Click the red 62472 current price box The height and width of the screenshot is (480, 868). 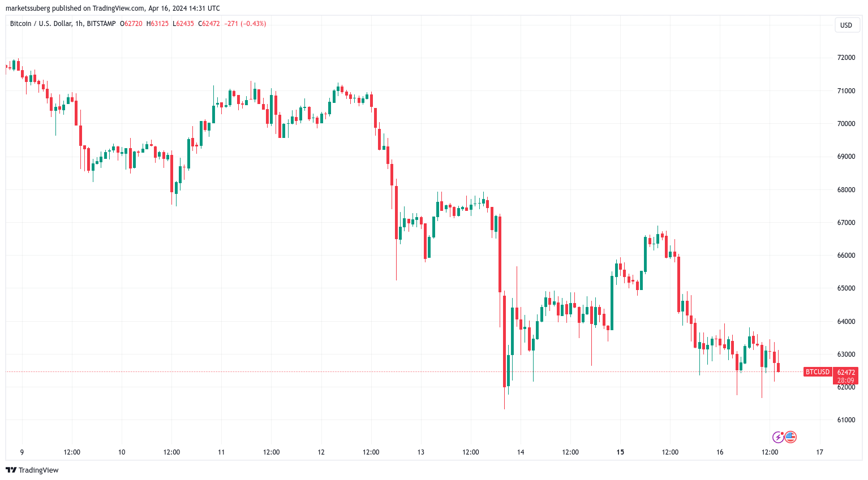[846, 376]
